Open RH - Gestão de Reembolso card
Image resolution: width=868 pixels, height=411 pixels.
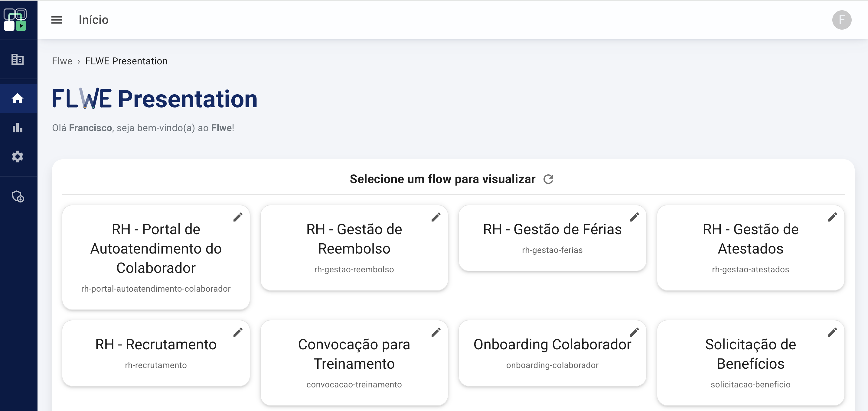point(354,248)
